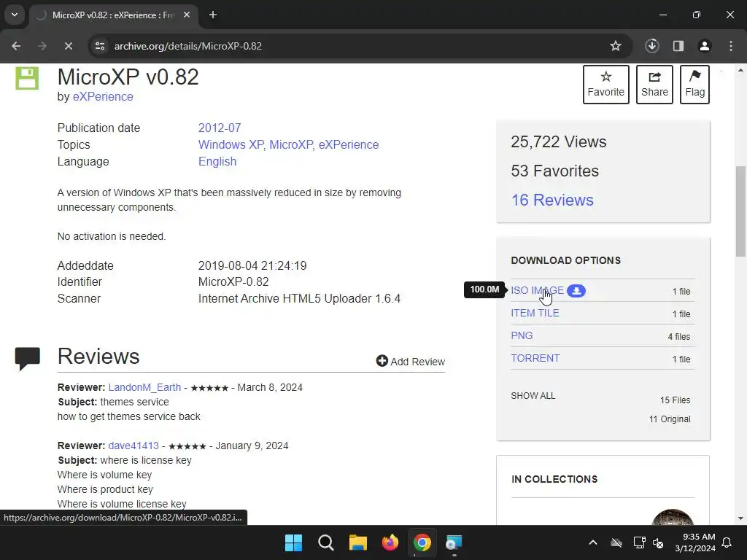Open the Windows Start menu
Viewport: 747px width, 560px height.
[293, 542]
